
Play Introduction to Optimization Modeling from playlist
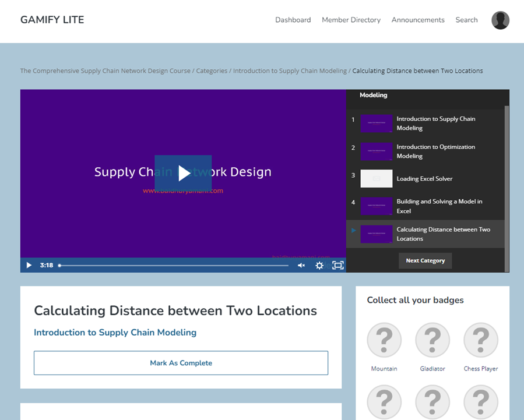coord(435,151)
